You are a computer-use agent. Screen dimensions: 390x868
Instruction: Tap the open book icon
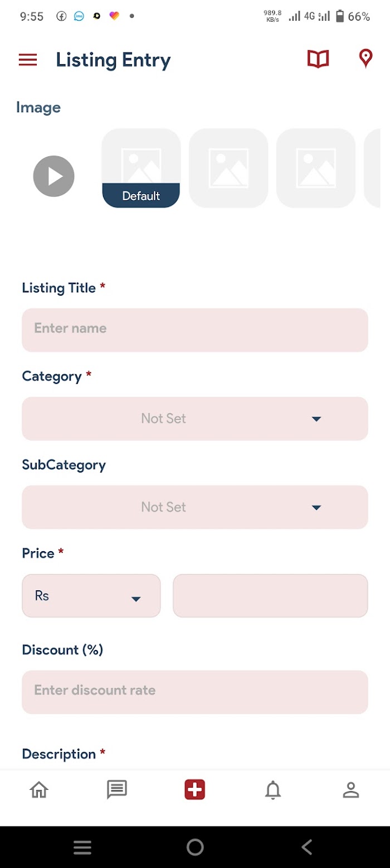click(x=318, y=59)
